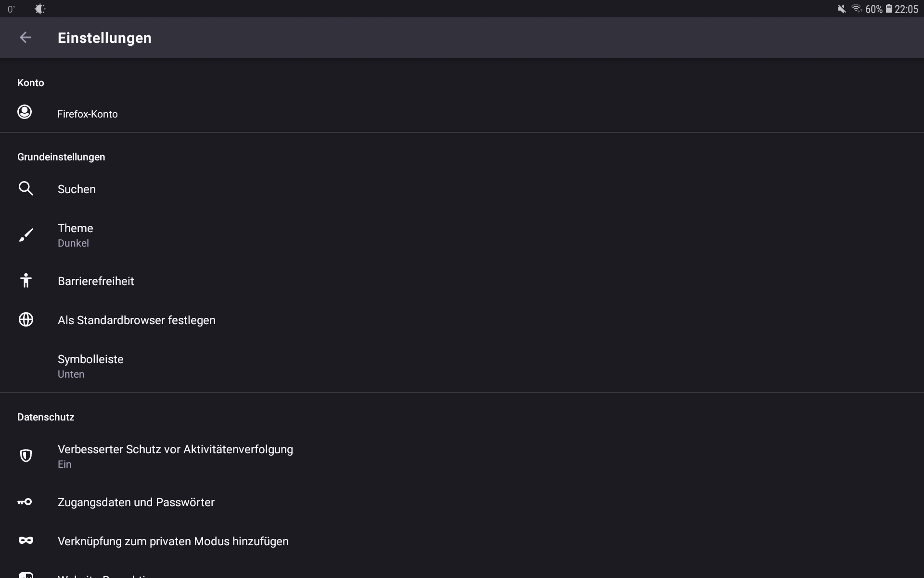Open Zugangsdaten und Passwörter
The image size is (924, 578).
click(136, 502)
